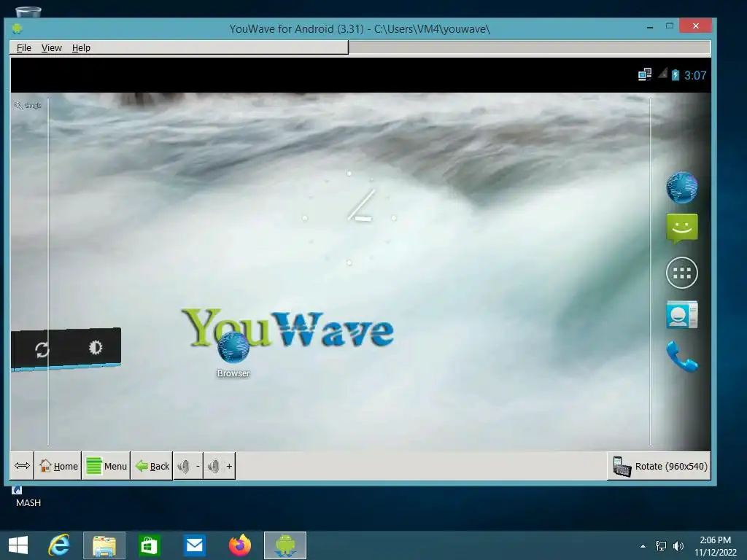
Task: Click the volume speaker icon in the system tray
Action: pyautogui.click(x=678, y=546)
